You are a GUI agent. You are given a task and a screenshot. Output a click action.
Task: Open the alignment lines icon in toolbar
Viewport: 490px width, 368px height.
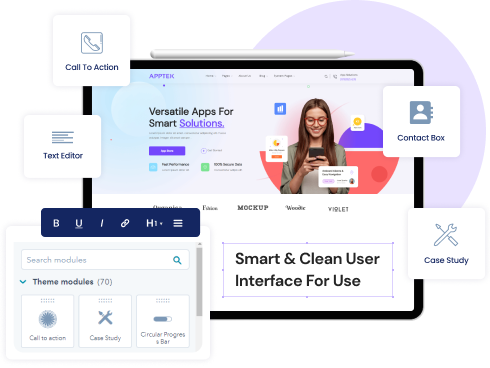click(x=178, y=223)
